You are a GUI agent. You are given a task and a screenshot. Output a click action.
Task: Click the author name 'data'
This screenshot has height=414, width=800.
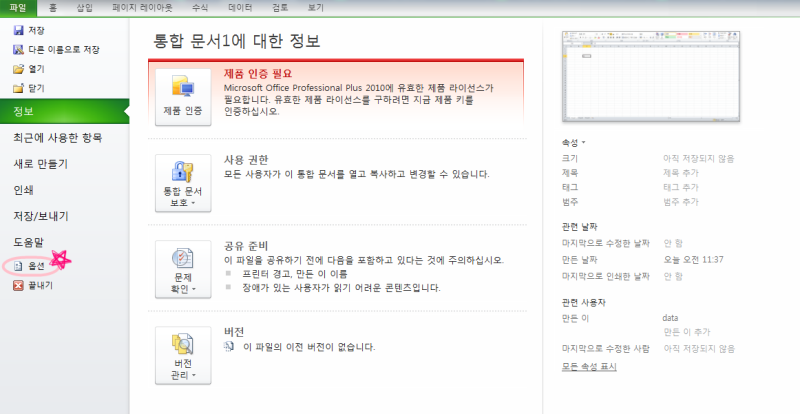pyautogui.click(x=670, y=318)
